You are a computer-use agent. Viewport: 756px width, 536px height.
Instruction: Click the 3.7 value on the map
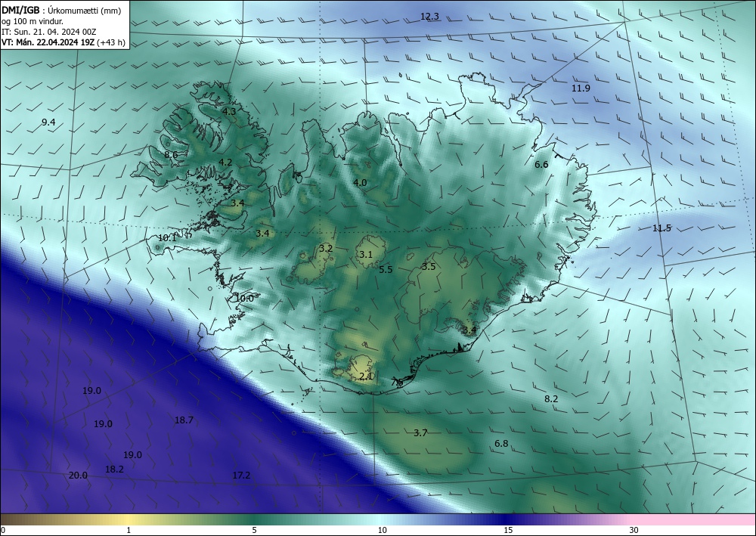pos(420,433)
